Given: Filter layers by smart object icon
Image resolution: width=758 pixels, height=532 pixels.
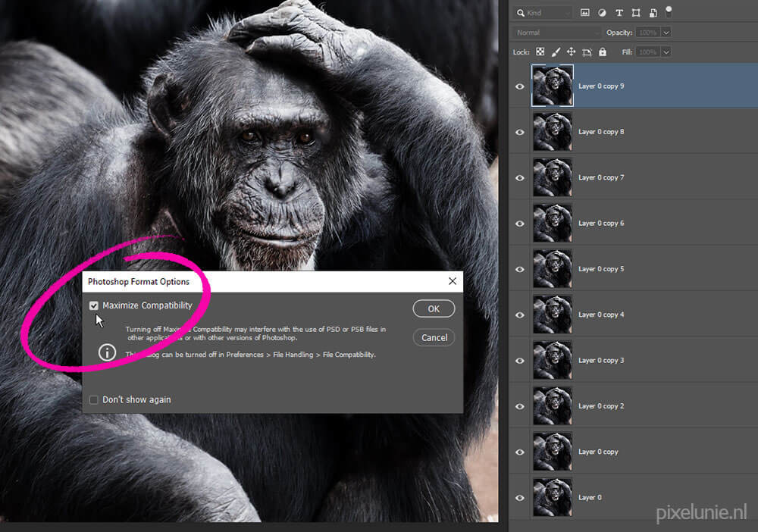Looking at the screenshot, I should pos(653,13).
